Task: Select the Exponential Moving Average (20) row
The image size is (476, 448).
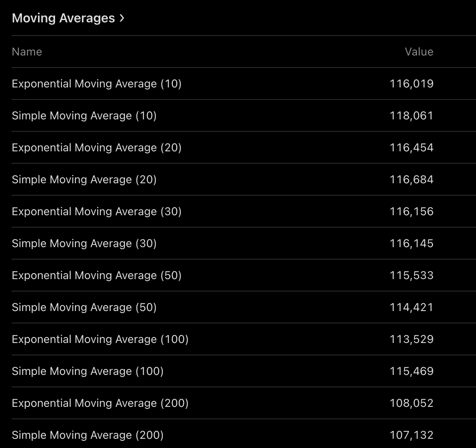Action: [x=97, y=148]
